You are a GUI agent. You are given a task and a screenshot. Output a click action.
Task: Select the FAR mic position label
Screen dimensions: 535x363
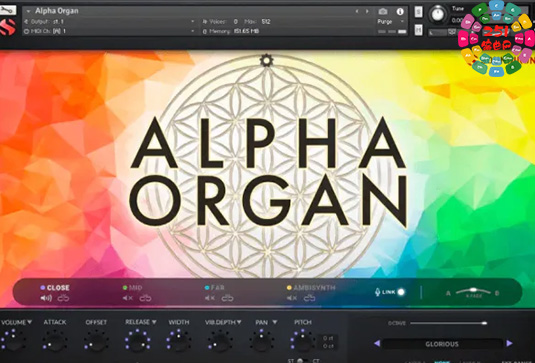[x=217, y=288]
